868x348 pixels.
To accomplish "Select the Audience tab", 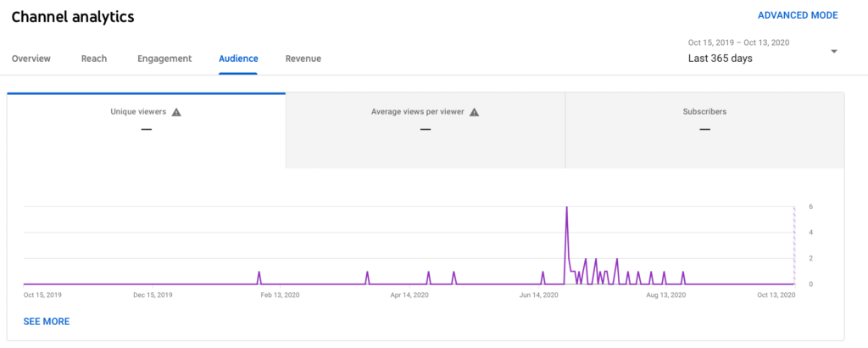I will [x=238, y=59].
